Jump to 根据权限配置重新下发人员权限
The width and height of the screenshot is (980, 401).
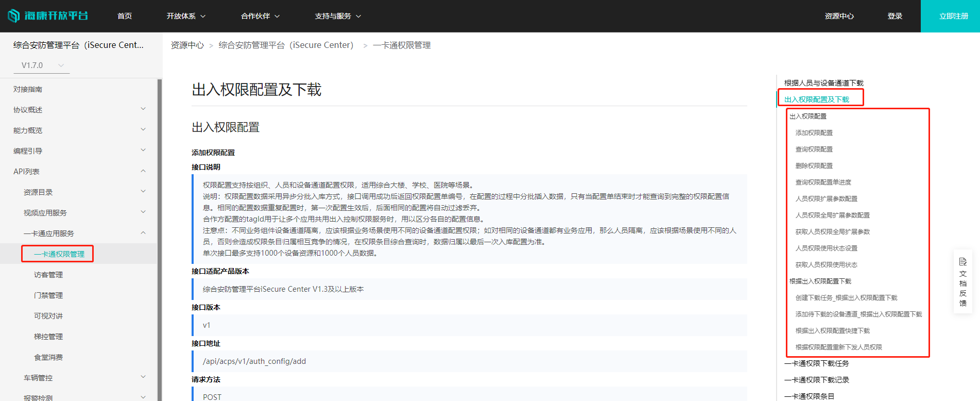(x=839, y=347)
